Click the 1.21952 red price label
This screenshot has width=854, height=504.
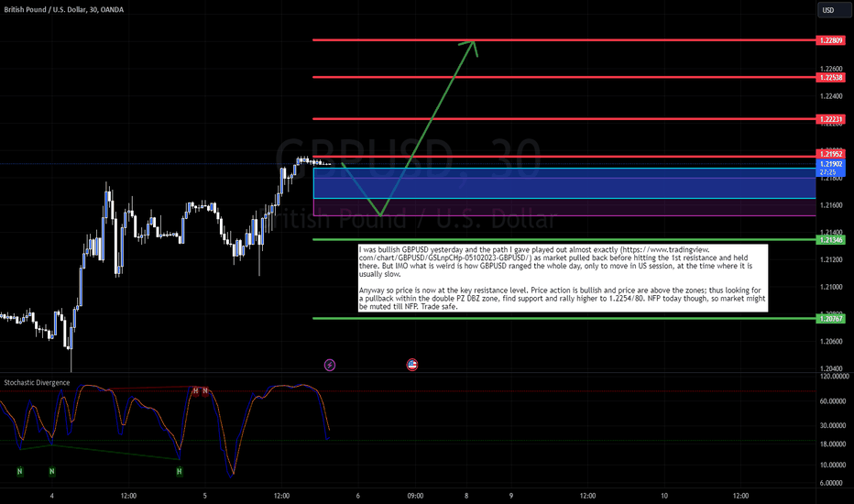[x=830, y=155]
